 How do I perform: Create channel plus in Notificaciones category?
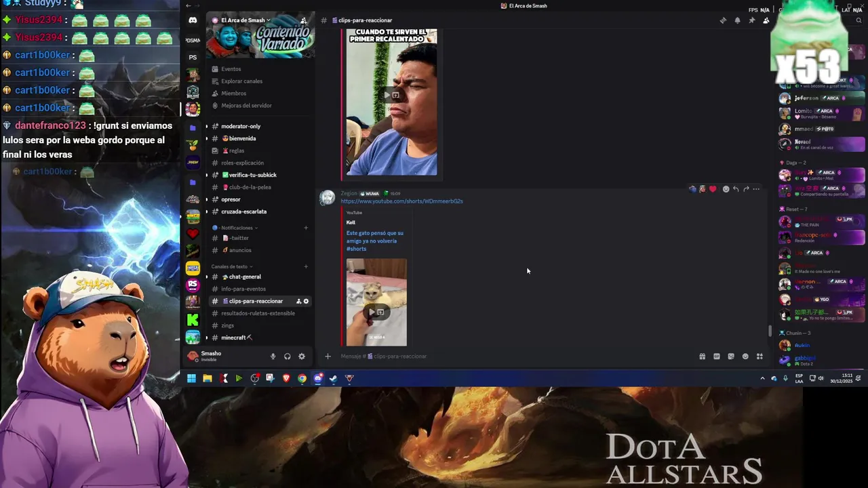pos(306,228)
